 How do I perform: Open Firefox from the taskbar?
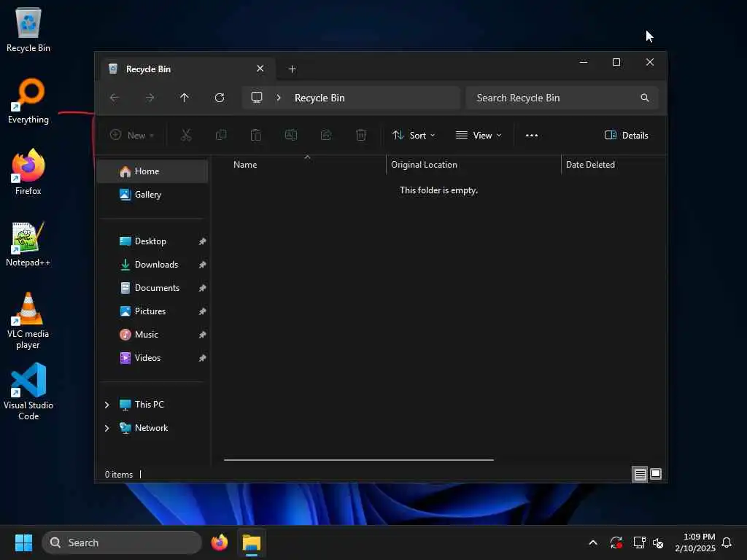[219, 542]
